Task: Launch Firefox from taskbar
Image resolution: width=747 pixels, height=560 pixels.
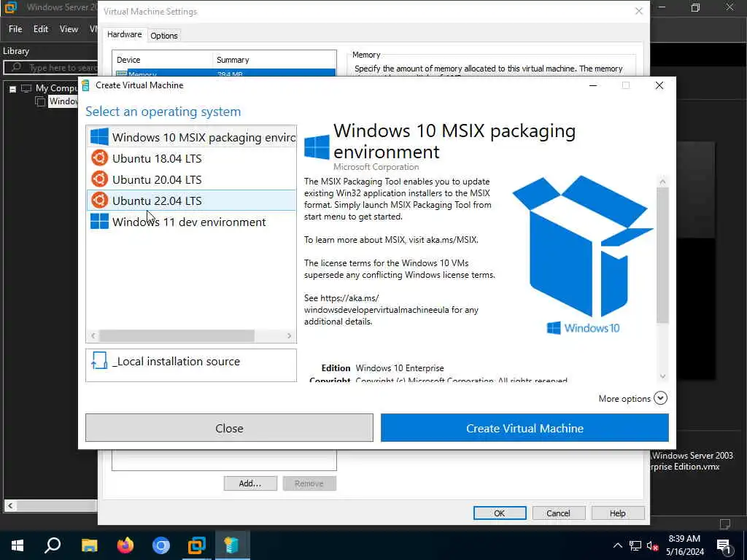Action: tap(125, 545)
